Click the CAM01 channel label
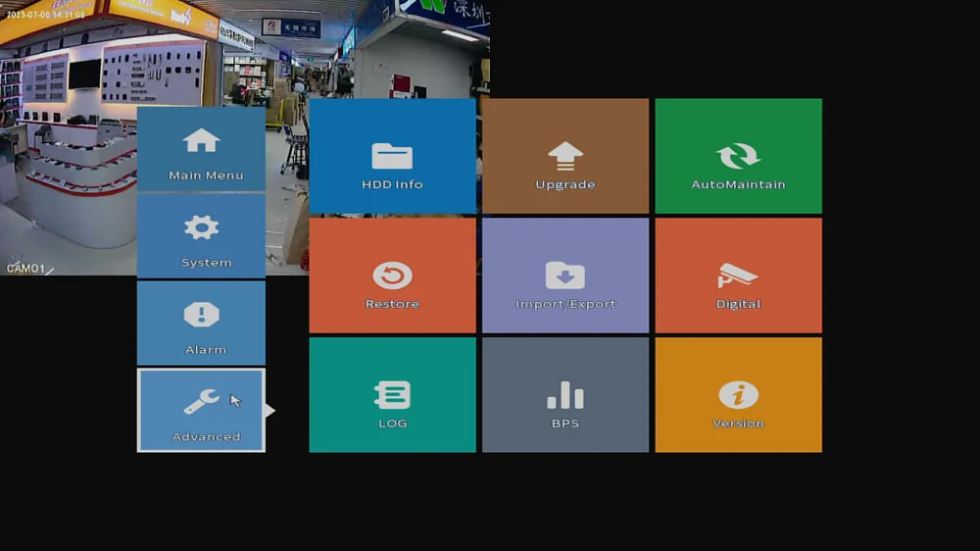The image size is (980, 551). coord(25,269)
